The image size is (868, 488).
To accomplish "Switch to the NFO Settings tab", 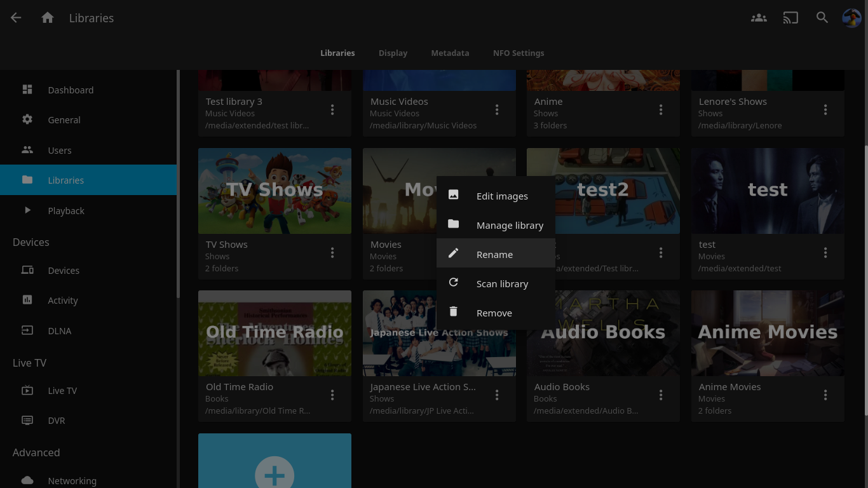I will click(x=519, y=53).
